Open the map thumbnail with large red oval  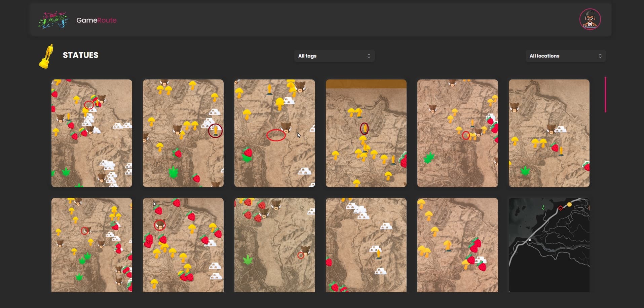tap(274, 133)
